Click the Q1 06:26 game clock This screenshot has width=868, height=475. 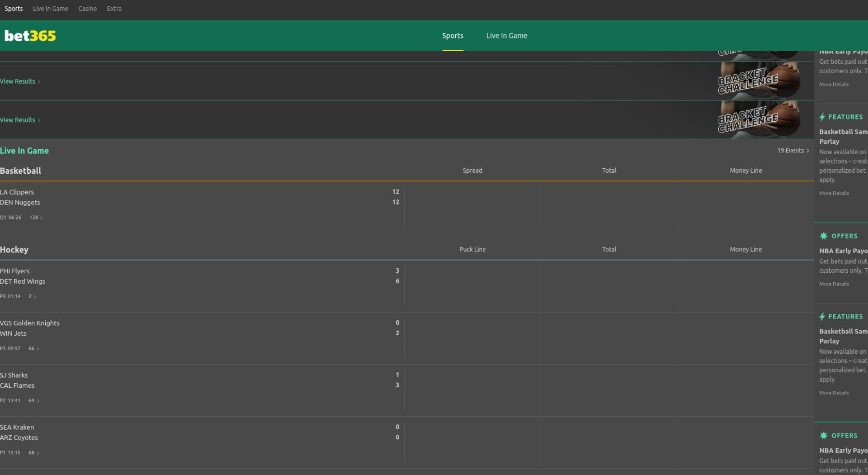tap(11, 218)
